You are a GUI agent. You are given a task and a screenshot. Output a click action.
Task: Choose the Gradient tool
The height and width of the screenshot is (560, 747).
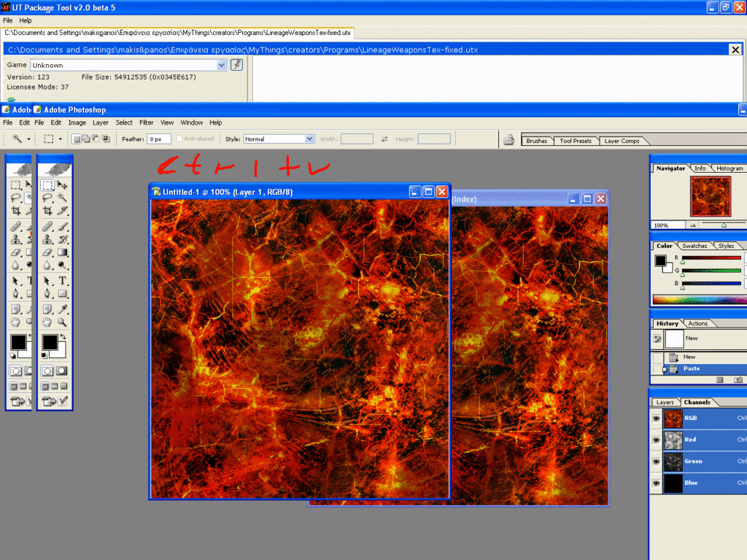pyautogui.click(x=63, y=252)
